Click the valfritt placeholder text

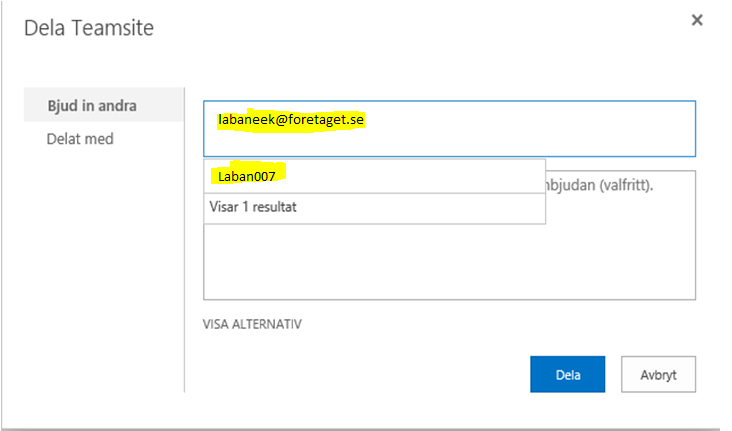click(x=626, y=185)
